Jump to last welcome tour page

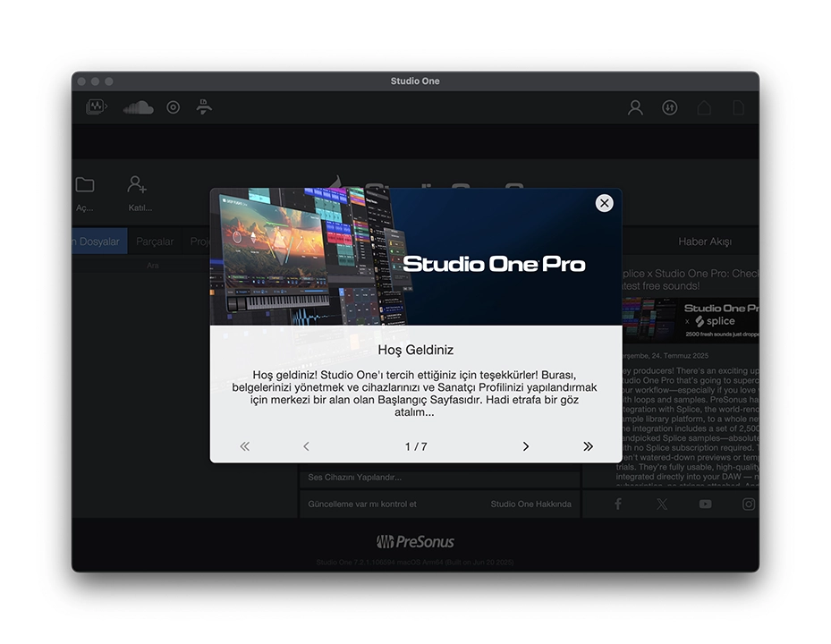[588, 446]
